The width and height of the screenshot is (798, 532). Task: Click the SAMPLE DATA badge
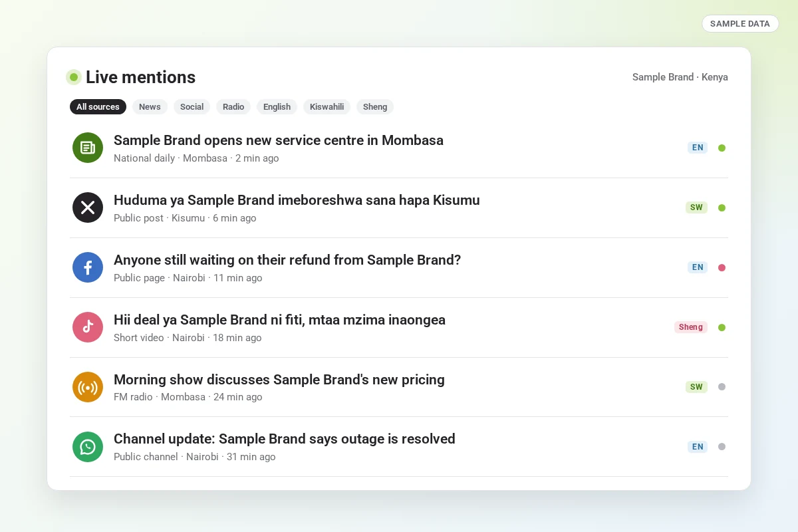point(740,23)
